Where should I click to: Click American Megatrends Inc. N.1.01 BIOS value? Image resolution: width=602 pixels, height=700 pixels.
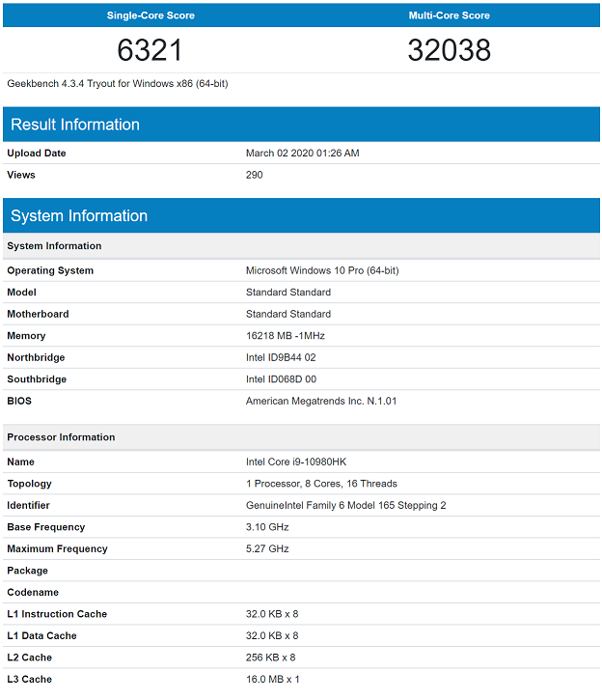tap(320, 401)
